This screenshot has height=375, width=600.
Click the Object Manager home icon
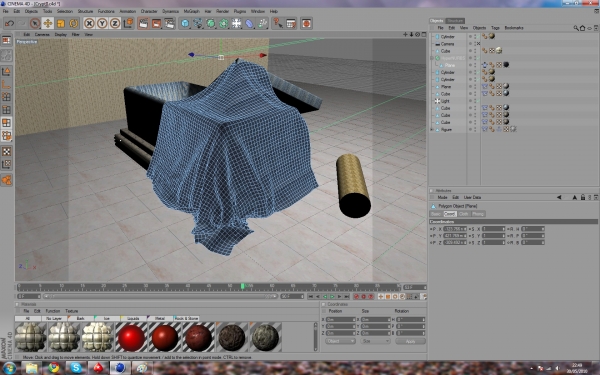(x=582, y=28)
